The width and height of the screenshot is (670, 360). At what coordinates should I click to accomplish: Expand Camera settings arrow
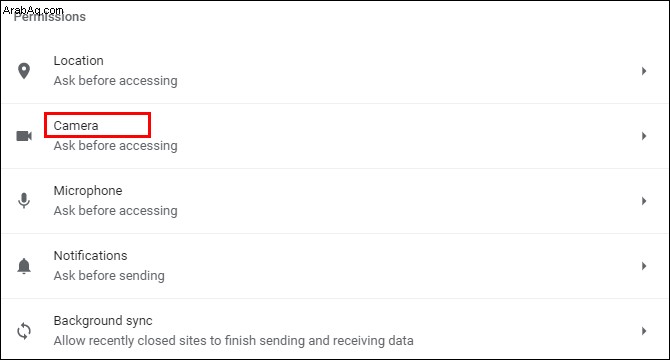click(x=644, y=136)
